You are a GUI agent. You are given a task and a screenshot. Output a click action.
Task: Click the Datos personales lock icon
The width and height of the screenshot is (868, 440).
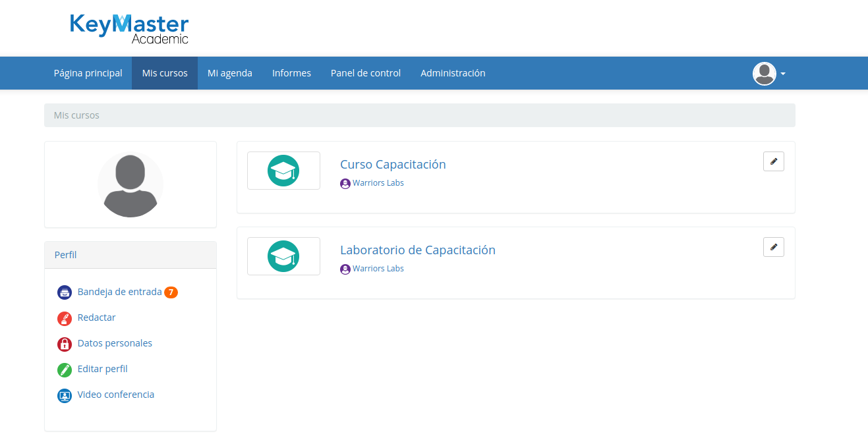coord(64,344)
